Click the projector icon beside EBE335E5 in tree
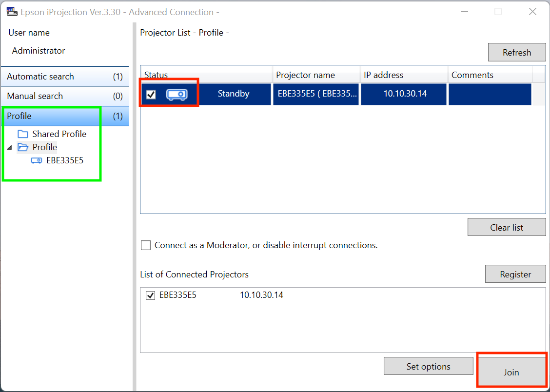Image resolution: width=550 pixels, height=392 pixels. 37,160
